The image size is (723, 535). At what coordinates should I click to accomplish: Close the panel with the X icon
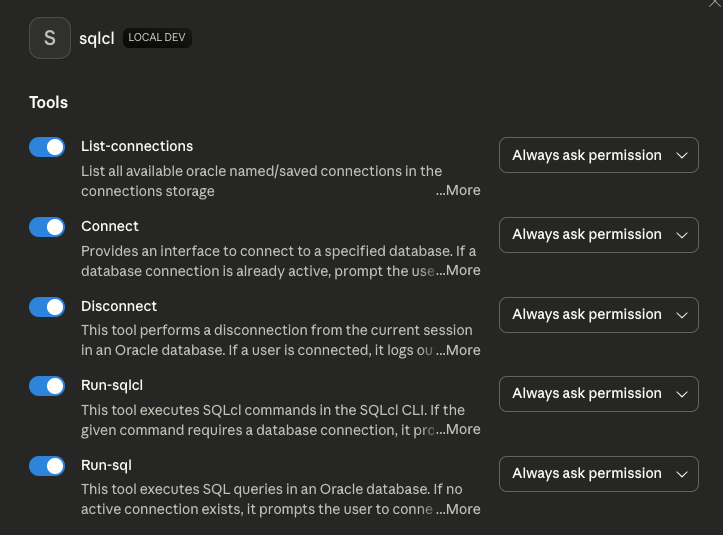click(714, 3)
